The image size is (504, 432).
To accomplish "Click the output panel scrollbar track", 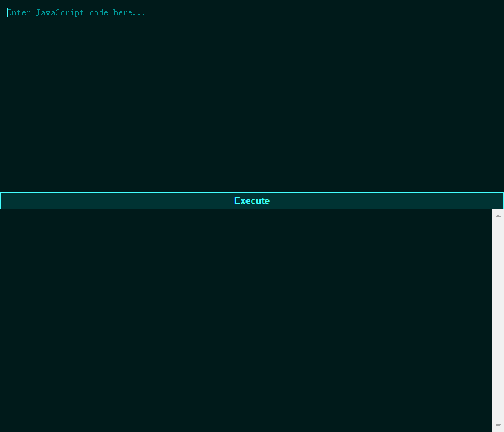I will click(498, 321).
